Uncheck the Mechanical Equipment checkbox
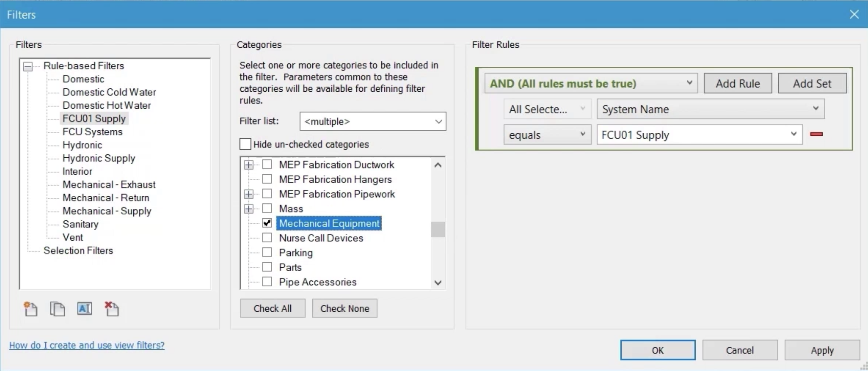The height and width of the screenshot is (371, 868). (267, 223)
